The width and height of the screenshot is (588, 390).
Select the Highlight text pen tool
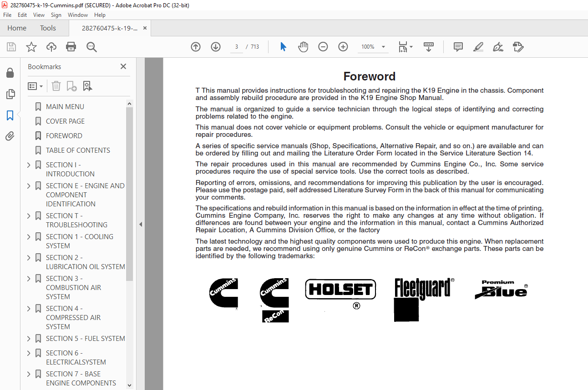(x=478, y=47)
